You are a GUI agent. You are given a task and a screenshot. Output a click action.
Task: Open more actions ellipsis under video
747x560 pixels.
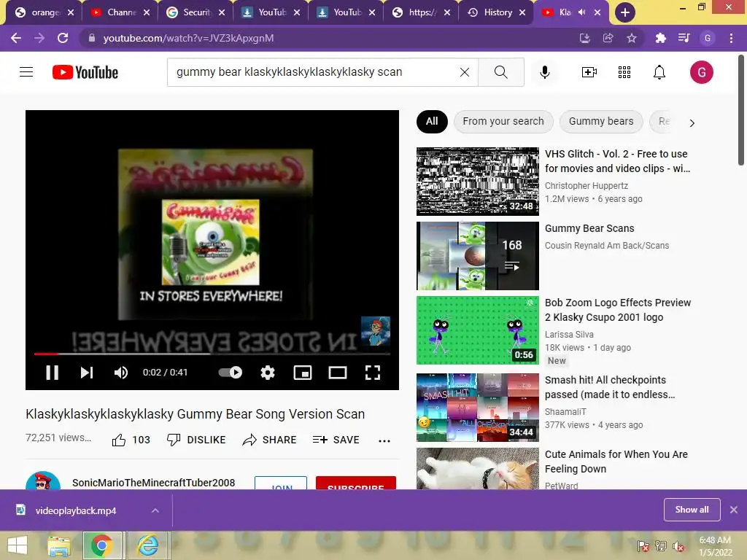point(384,440)
